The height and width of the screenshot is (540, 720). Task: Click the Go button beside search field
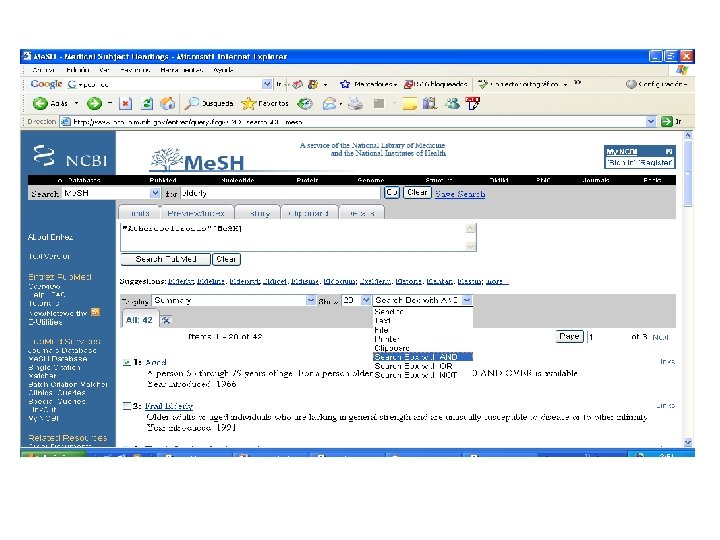[392, 192]
